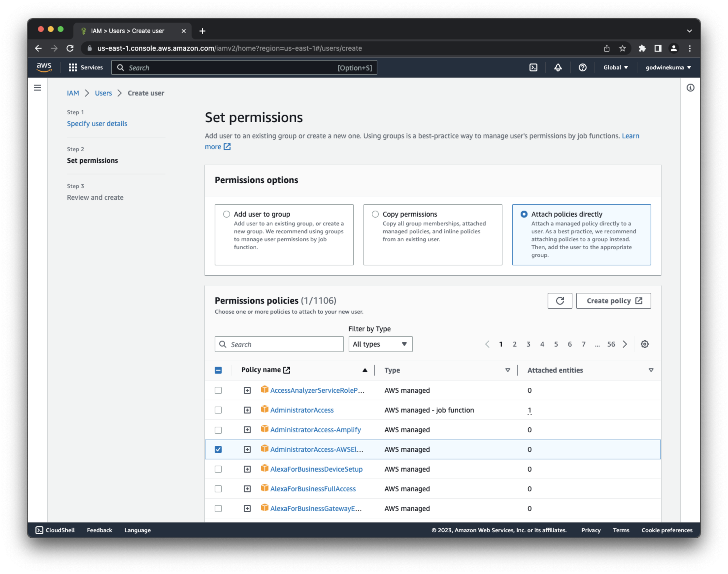The height and width of the screenshot is (574, 728).
Task: Select the Copy permissions radio option
Action: click(375, 214)
